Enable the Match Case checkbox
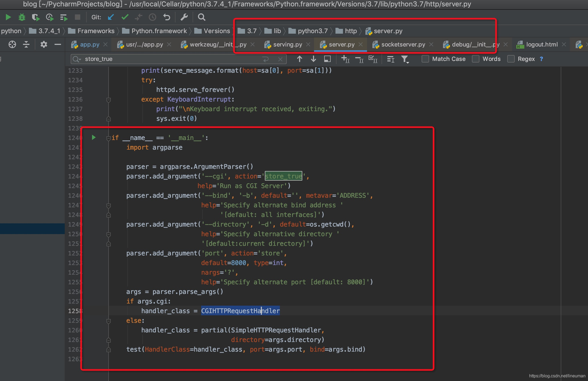This screenshot has height=381, width=588. point(425,59)
